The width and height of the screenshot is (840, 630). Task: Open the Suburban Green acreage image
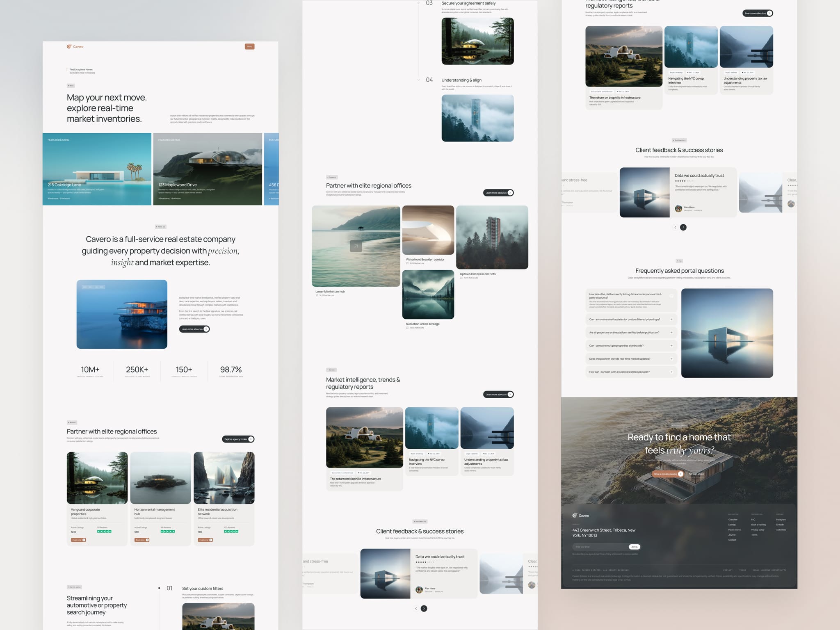[x=428, y=294]
